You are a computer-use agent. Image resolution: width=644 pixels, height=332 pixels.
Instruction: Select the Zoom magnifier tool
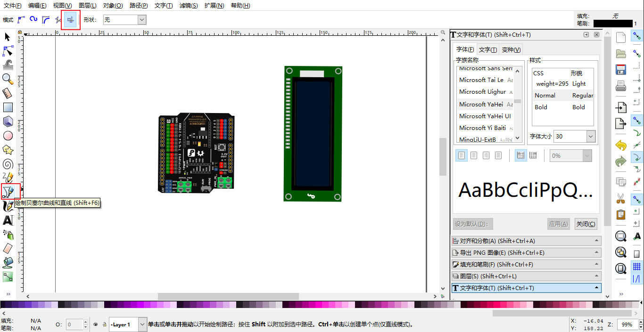pos(8,79)
